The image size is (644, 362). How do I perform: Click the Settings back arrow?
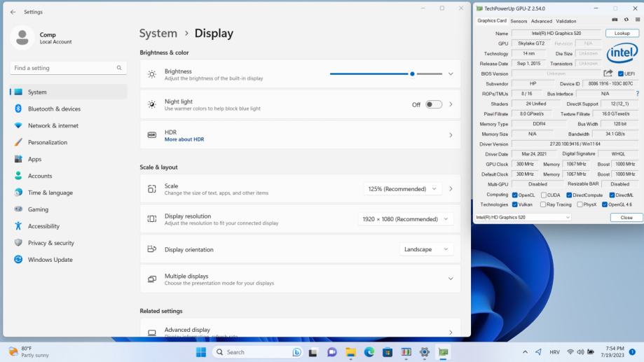(x=13, y=12)
